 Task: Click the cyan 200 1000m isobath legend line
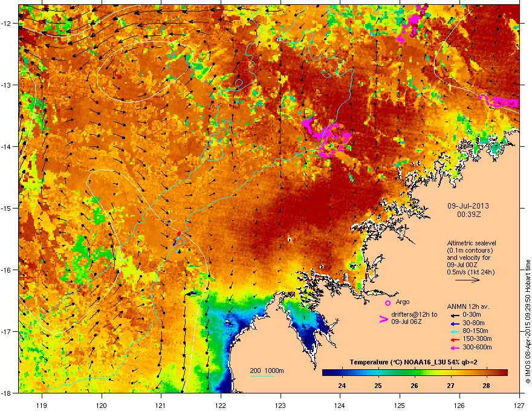[262, 376]
